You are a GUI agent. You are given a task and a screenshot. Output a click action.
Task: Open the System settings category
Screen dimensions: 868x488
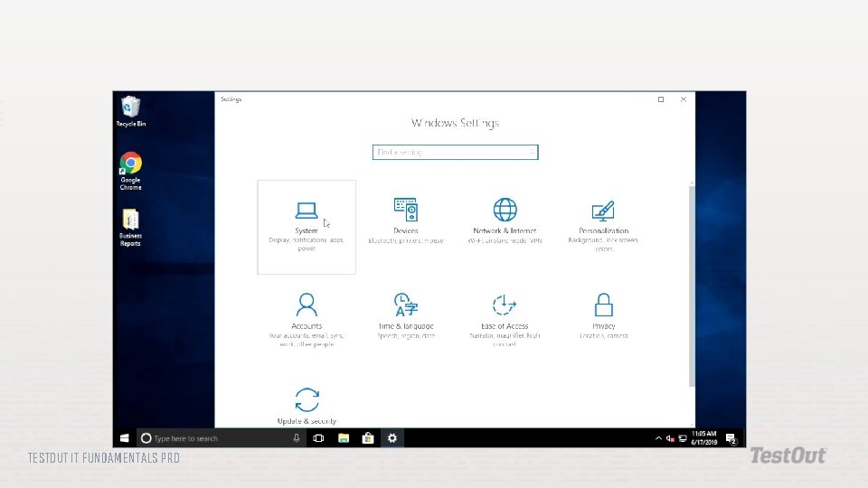tap(307, 227)
